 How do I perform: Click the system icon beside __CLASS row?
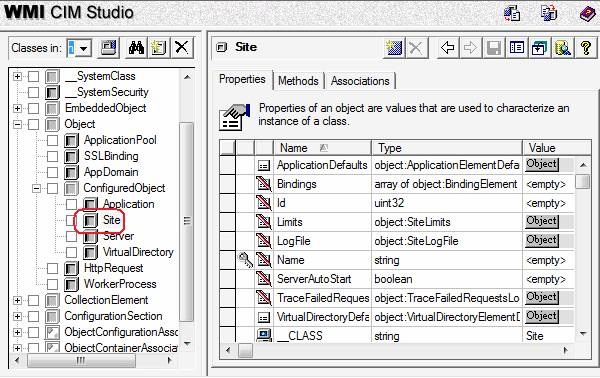point(264,336)
